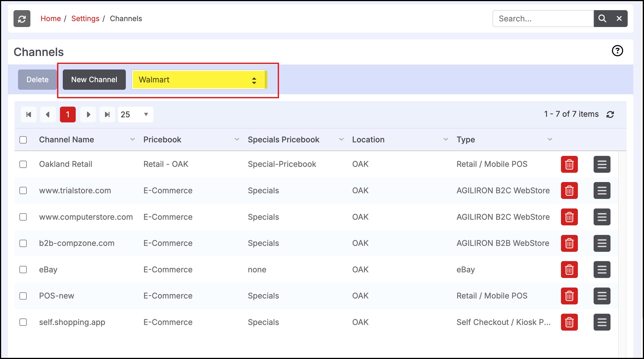Go to previous page arrow
The image size is (644, 359).
click(48, 115)
